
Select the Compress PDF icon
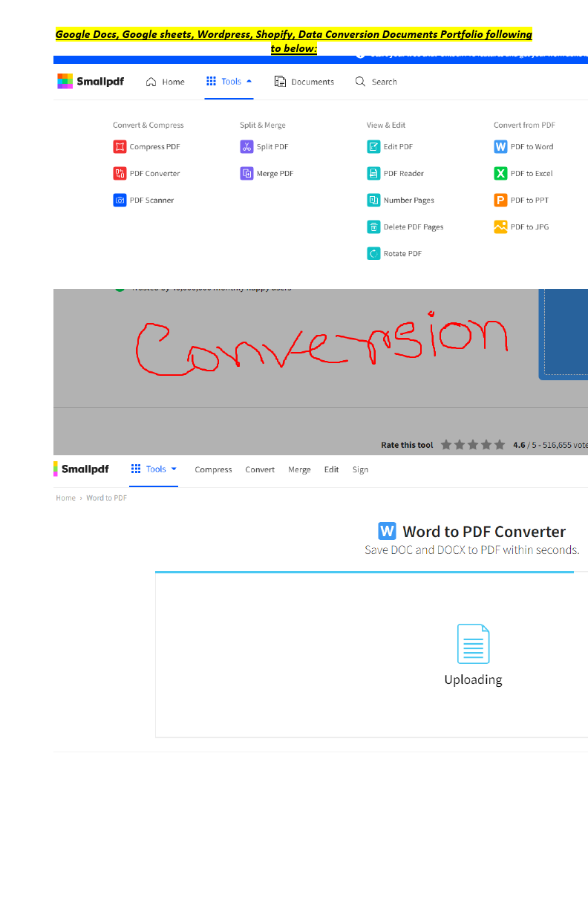pos(120,147)
